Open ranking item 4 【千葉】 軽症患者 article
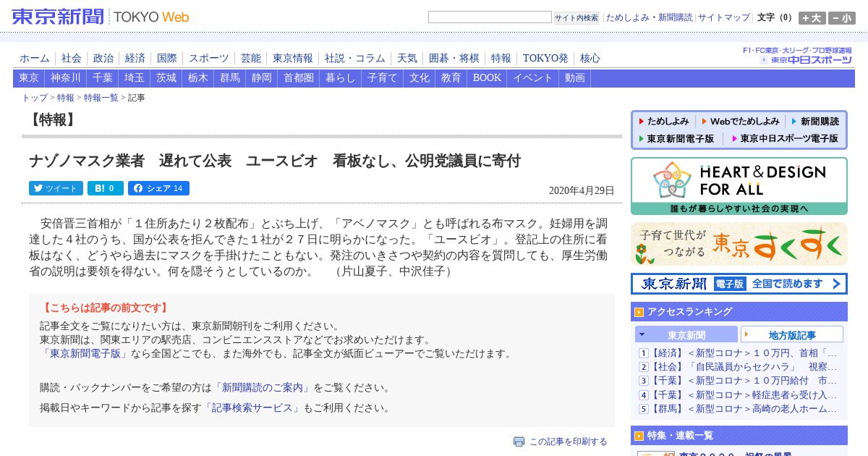The width and height of the screenshot is (868, 456). (744, 394)
